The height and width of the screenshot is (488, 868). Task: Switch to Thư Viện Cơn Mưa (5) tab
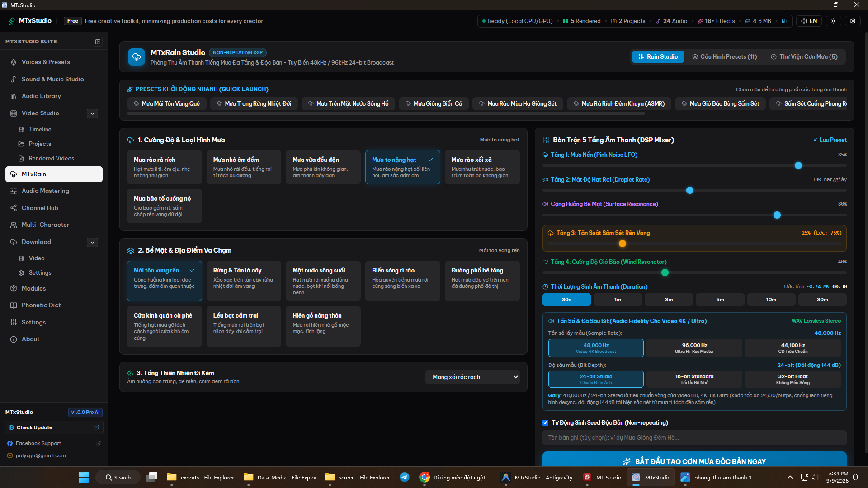point(804,56)
